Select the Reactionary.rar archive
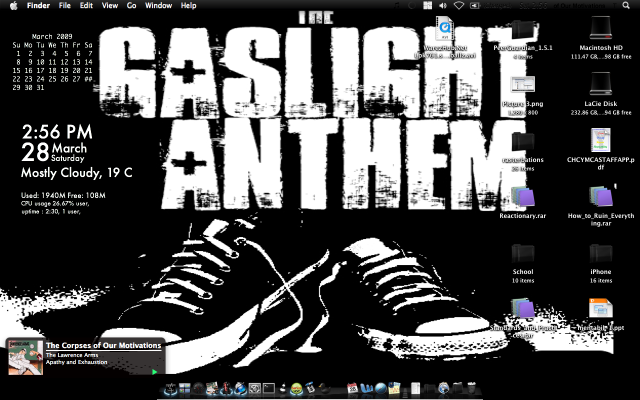 click(523, 197)
